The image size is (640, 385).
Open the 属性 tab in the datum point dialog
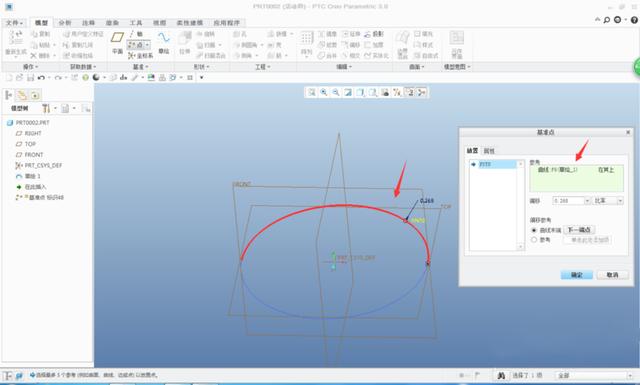click(489, 151)
